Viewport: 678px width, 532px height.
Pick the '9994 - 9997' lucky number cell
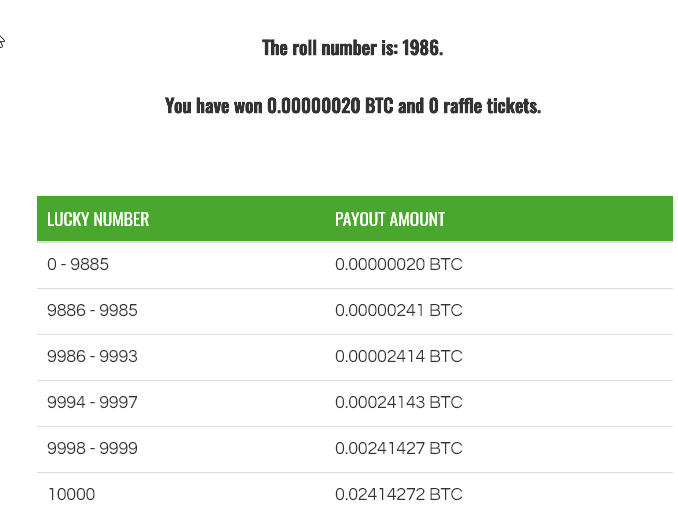[92, 403]
